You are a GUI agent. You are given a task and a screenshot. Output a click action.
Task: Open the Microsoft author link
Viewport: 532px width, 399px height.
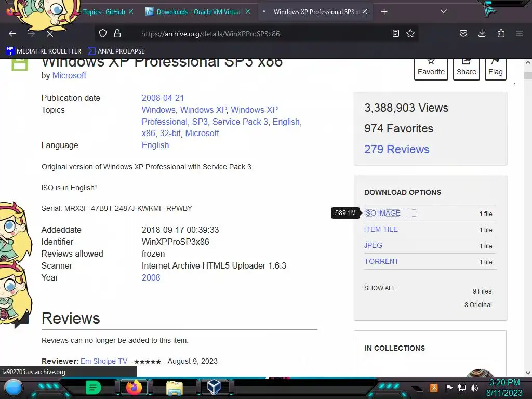(69, 76)
